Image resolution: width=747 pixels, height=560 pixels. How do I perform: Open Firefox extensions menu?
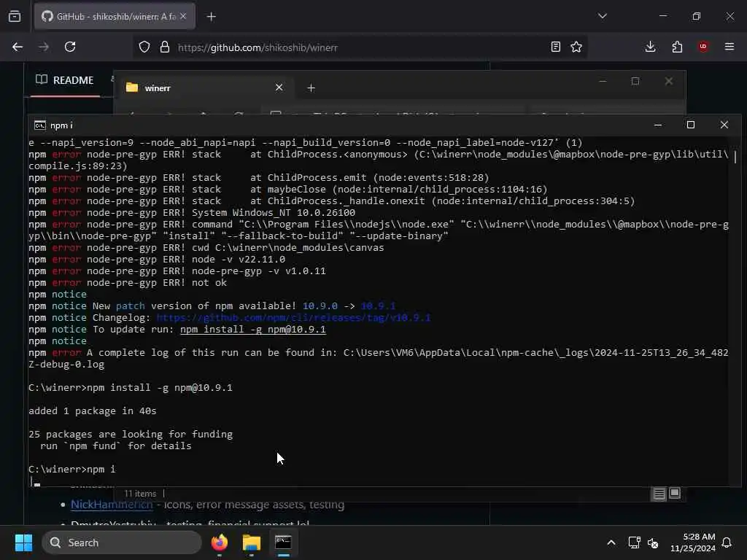(677, 47)
